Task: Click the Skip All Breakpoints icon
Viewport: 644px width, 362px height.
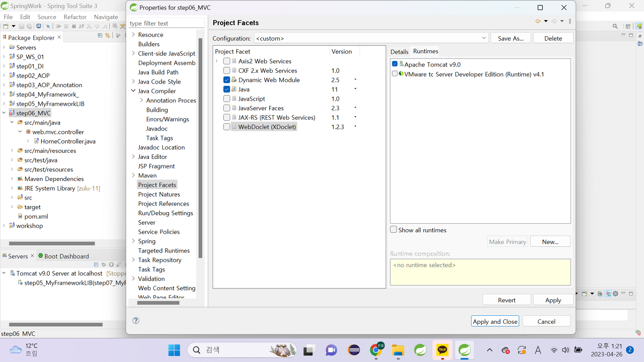Action: click(x=48, y=26)
